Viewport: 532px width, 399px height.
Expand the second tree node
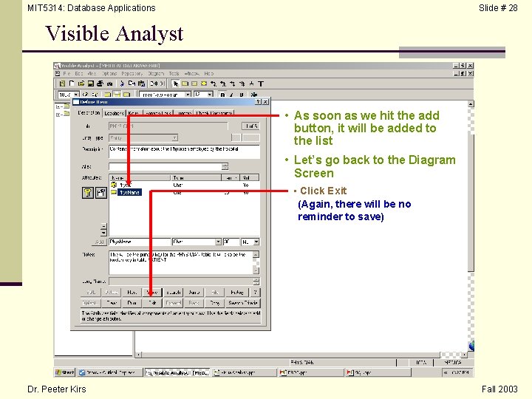[x=58, y=115]
